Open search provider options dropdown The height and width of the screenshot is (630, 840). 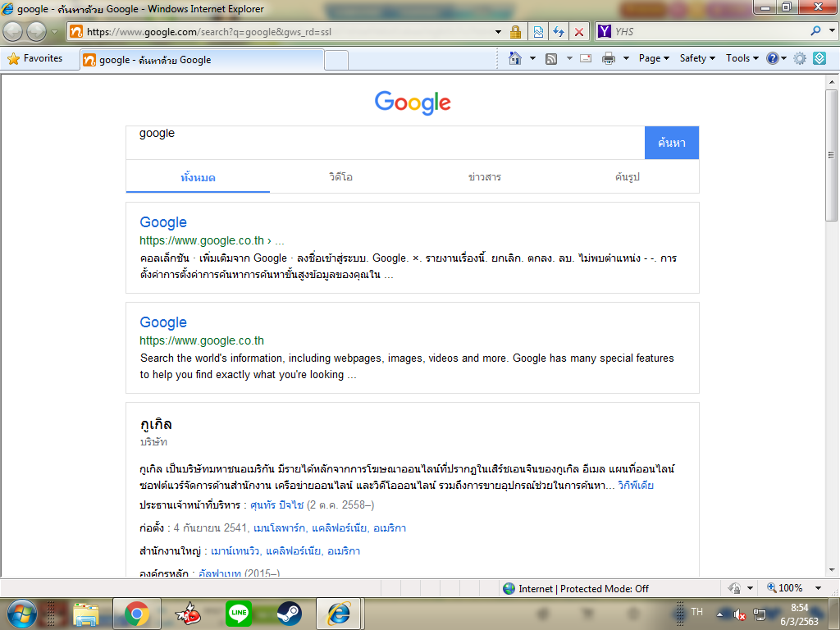coord(832,31)
